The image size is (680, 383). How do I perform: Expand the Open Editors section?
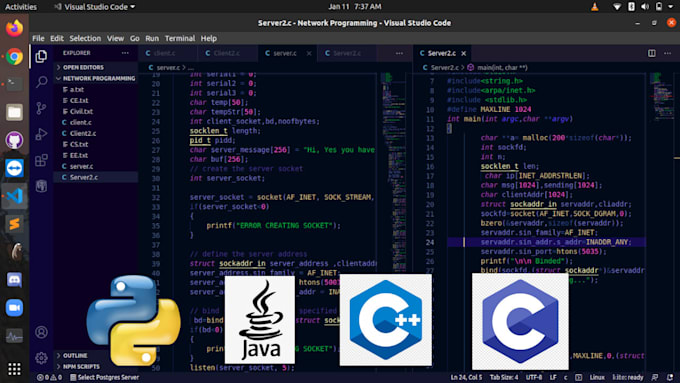tap(95, 67)
